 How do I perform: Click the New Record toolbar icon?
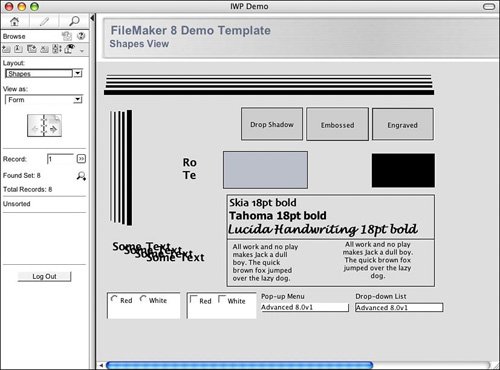pyautogui.click(x=6, y=49)
